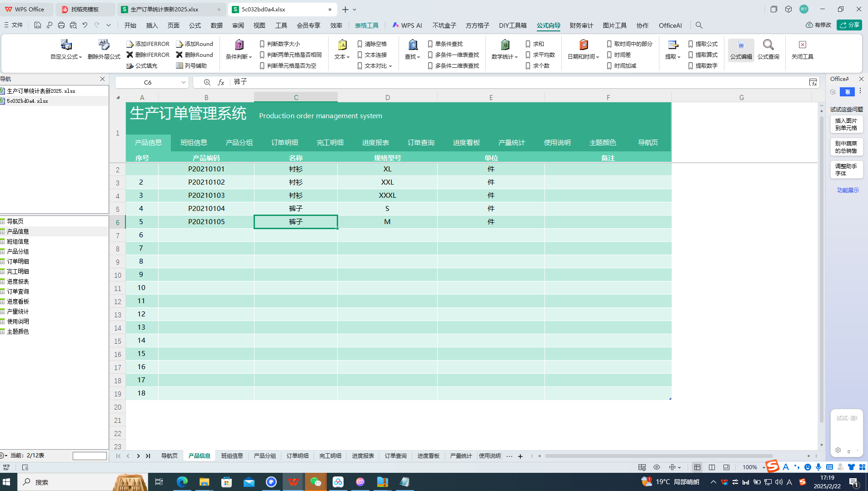This screenshot has width=868, height=491.
Task: Click the 分享 share button
Action: 849,25
